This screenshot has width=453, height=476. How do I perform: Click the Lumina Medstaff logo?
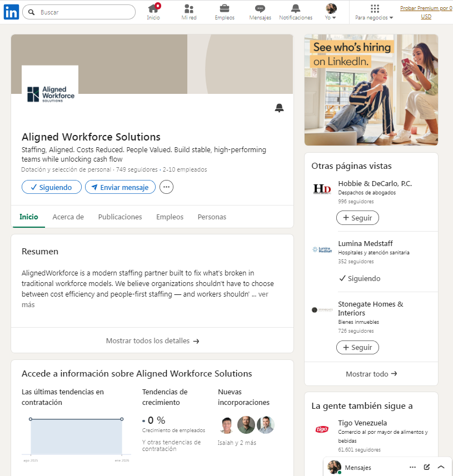[x=322, y=249]
